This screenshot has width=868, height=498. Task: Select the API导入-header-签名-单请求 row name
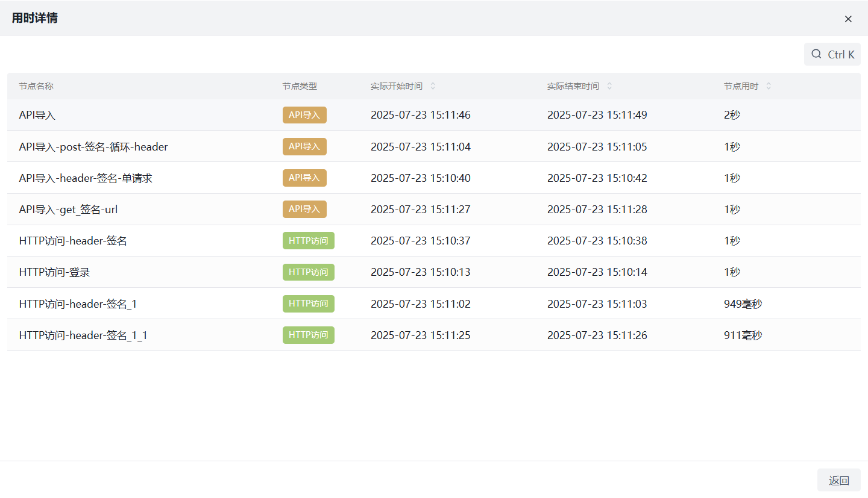[86, 178]
